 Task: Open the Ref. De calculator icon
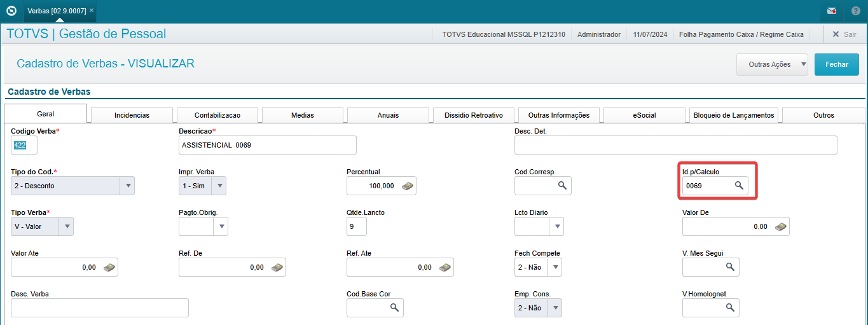277,267
